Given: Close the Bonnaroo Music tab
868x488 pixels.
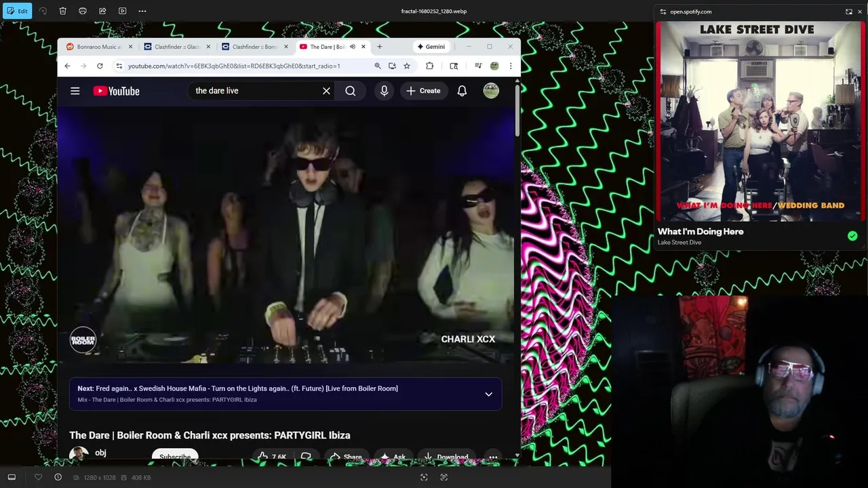Looking at the screenshot, I should click(x=130, y=47).
